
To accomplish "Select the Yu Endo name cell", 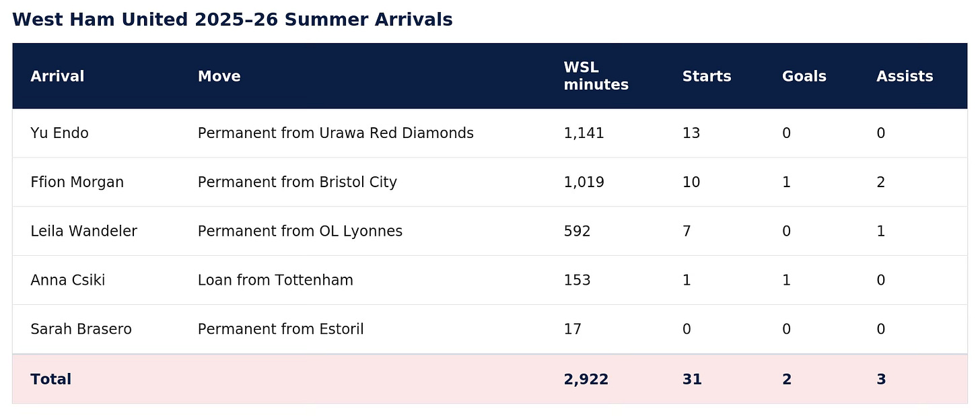I will tap(59, 133).
